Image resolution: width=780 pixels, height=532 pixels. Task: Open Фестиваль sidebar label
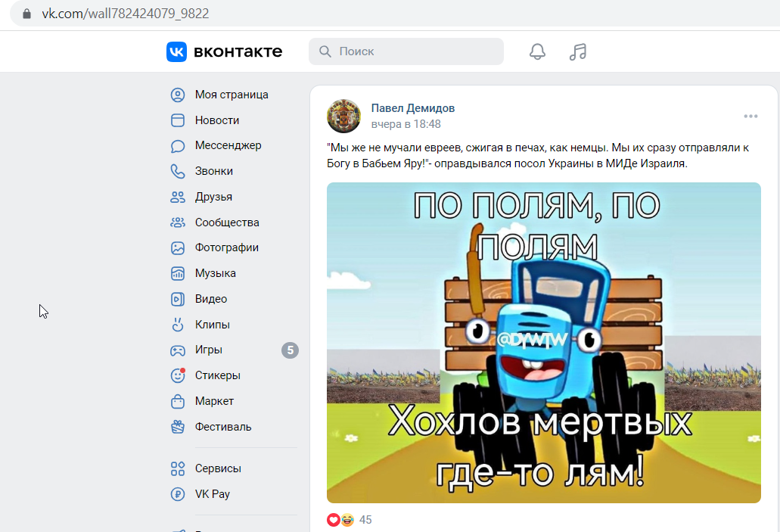coord(223,427)
